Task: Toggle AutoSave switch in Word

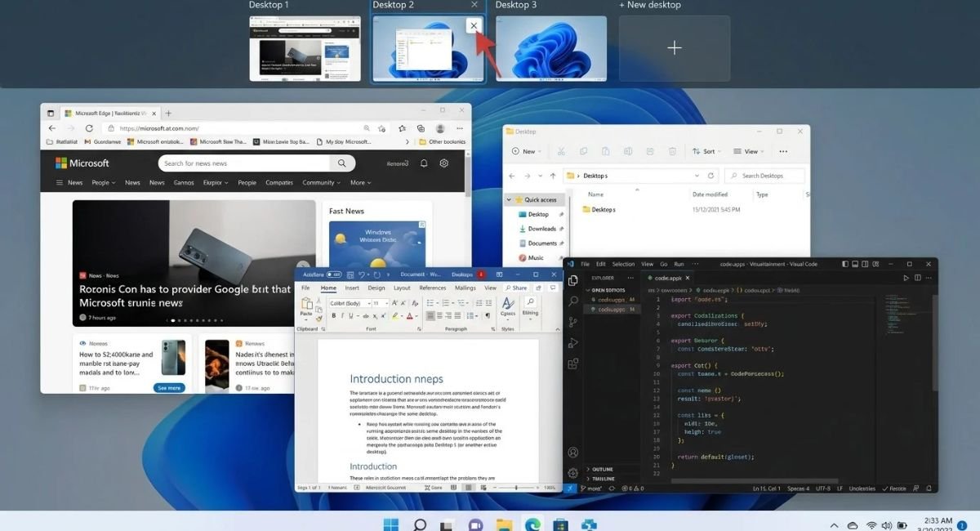Action: [x=333, y=275]
